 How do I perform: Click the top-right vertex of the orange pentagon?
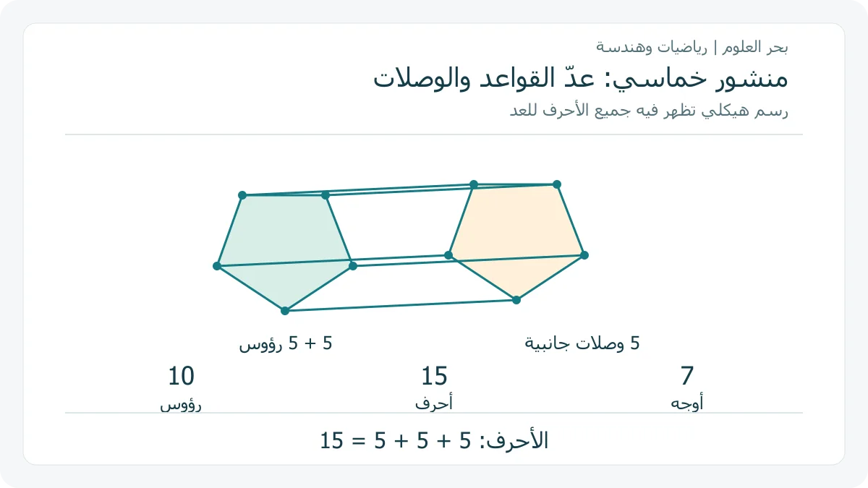click(558, 184)
